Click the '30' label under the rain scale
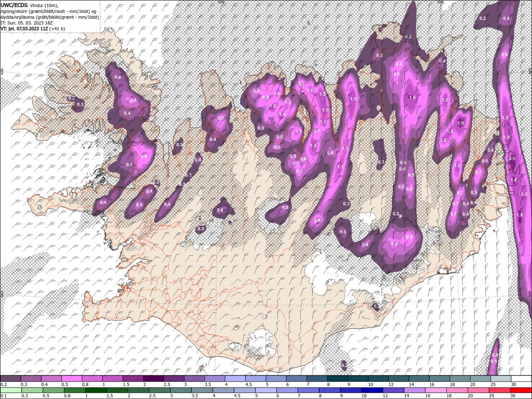Screen dimensions: 532x399 pyautogui.click(x=512, y=396)
